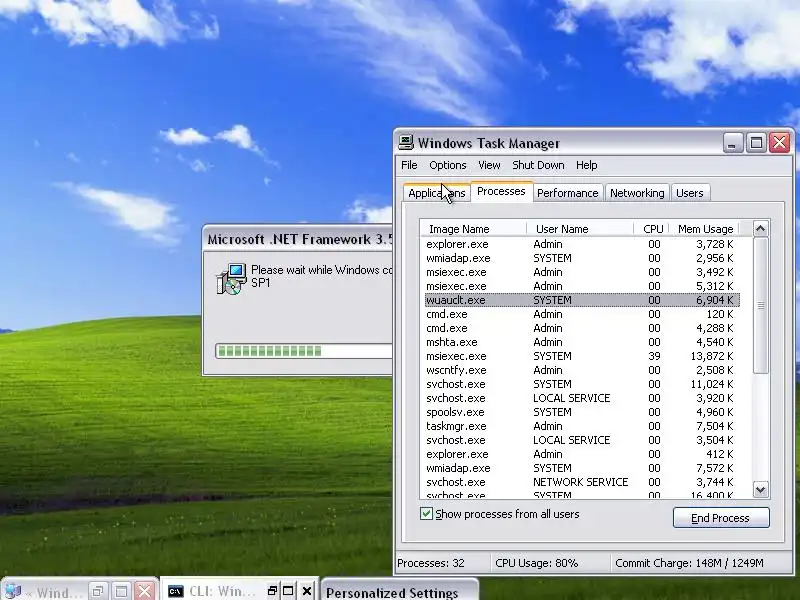The height and width of the screenshot is (600, 800).
Task: Open the View menu
Action: point(489,165)
